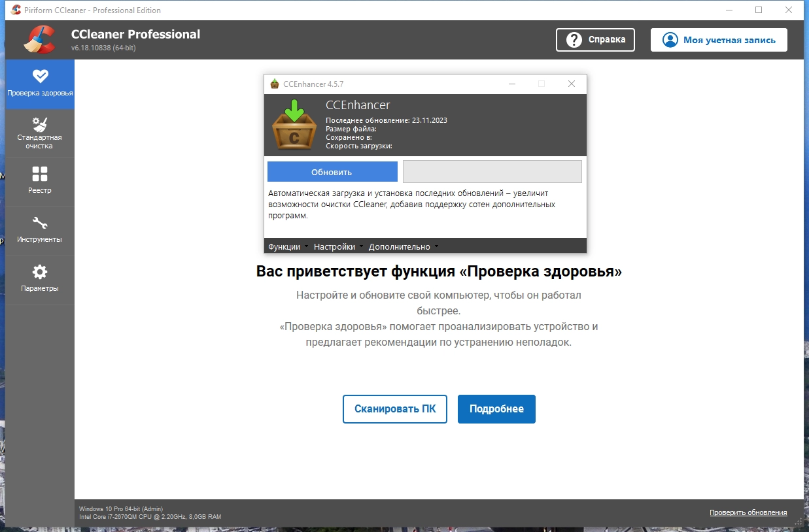
Task: Close the CCEnhancer window
Action: tap(572, 84)
